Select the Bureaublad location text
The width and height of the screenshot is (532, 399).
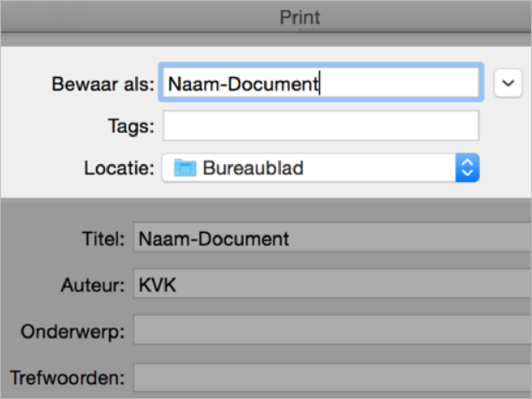point(253,168)
